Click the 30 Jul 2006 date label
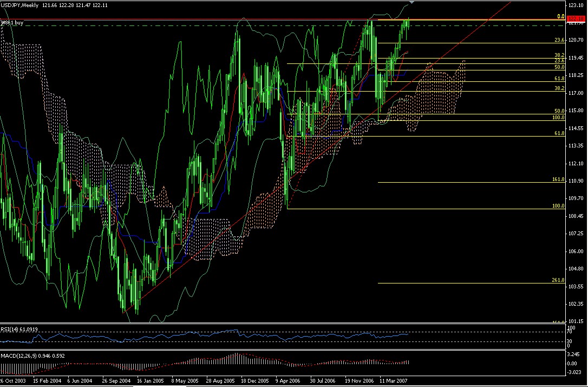 [x=323, y=380]
